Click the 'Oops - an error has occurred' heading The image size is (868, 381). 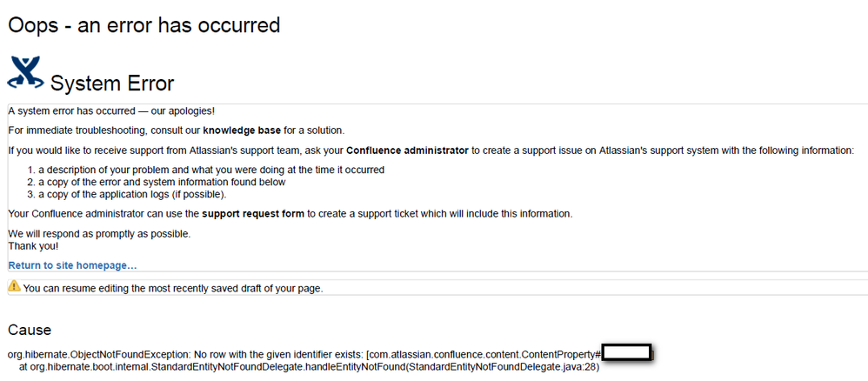point(144,24)
